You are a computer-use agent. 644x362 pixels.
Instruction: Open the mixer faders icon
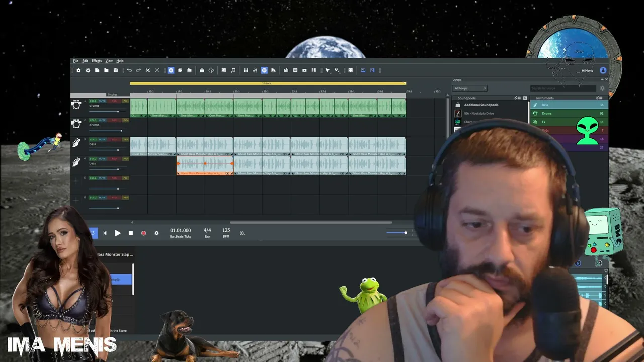coord(255,70)
